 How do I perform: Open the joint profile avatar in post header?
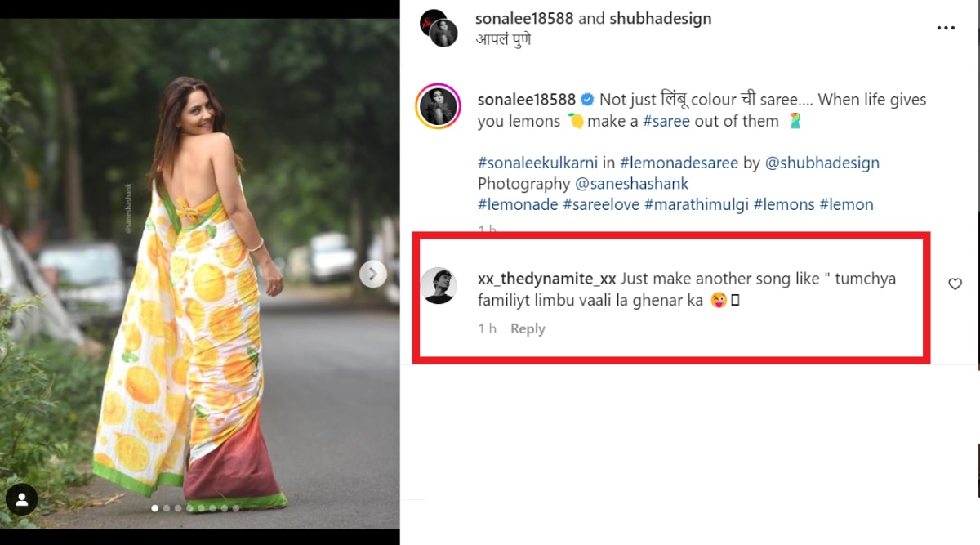(438, 29)
